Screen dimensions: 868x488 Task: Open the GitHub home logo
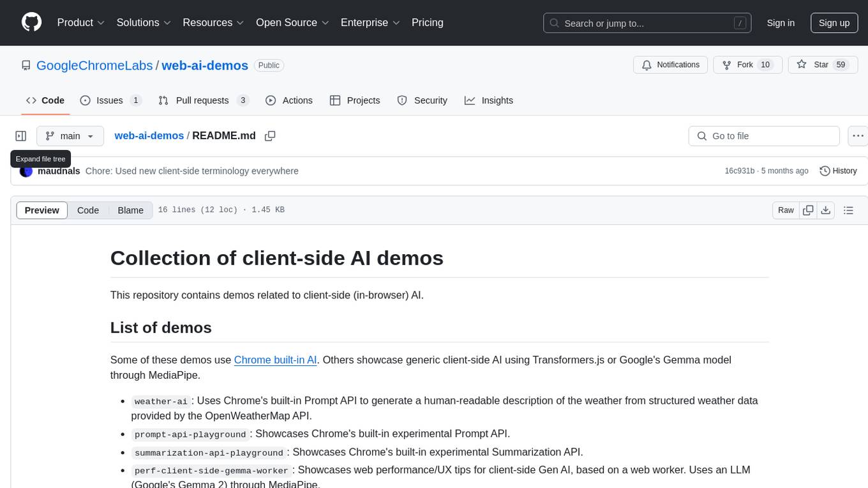[31, 22]
